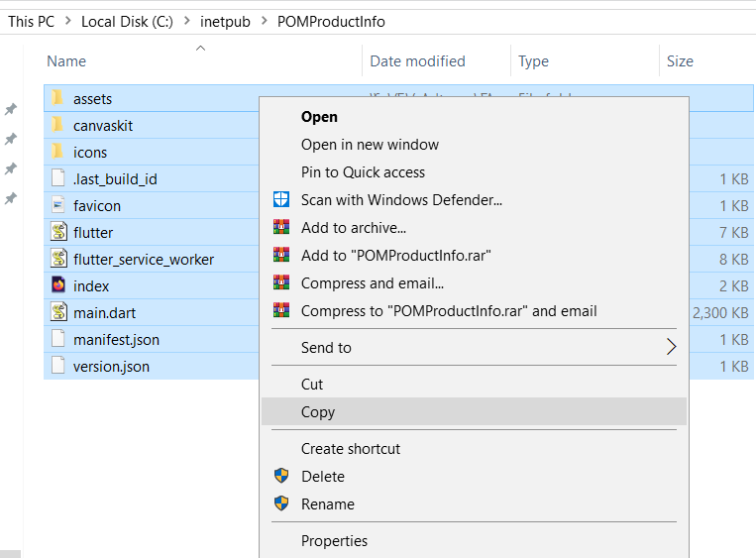Click WinRAR icon beside Compress and email
The image size is (756, 558).
pyautogui.click(x=281, y=282)
